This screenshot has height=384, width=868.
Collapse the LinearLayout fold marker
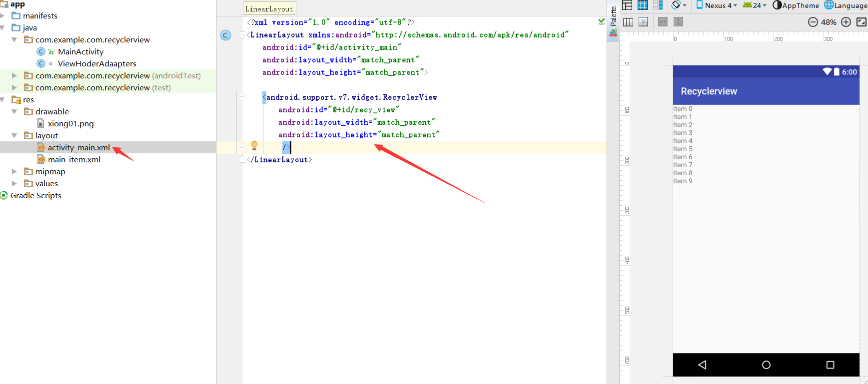coord(242,35)
